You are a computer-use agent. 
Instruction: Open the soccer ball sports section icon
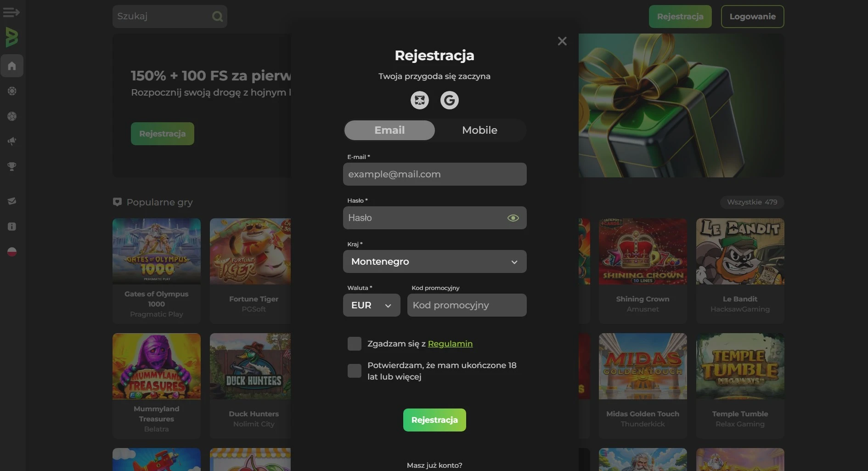coord(12,116)
